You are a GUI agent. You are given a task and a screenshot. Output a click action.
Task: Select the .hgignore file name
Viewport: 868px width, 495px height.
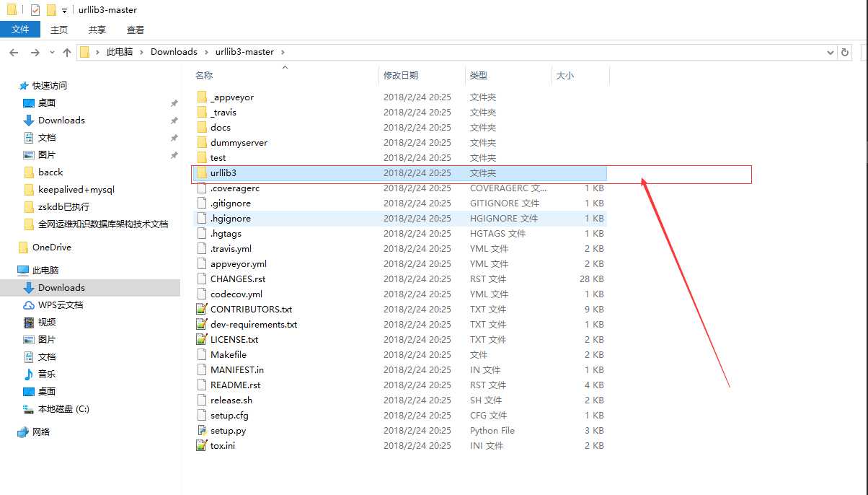pyautogui.click(x=231, y=218)
